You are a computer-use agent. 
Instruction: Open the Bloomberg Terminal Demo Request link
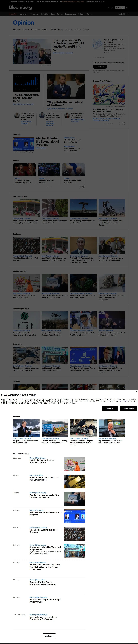point(48,2)
